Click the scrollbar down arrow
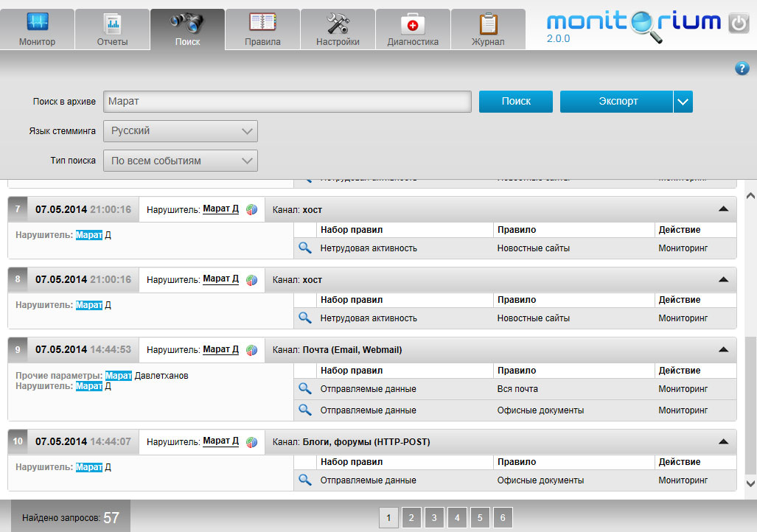The image size is (757, 532). coord(750,483)
